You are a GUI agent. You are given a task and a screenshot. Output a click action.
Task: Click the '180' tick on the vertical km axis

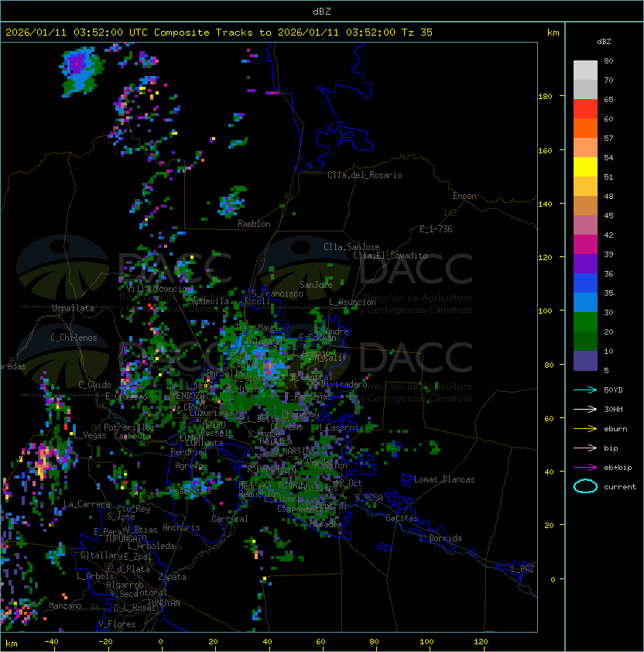(545, 96)
